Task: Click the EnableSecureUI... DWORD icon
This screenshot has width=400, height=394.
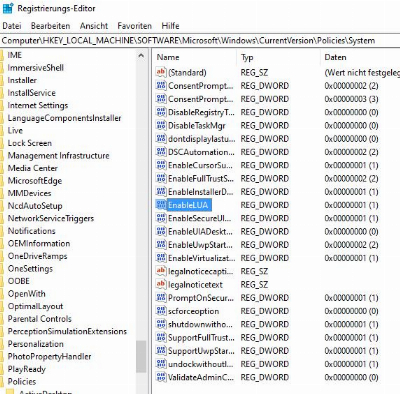Action: [161, 218]
